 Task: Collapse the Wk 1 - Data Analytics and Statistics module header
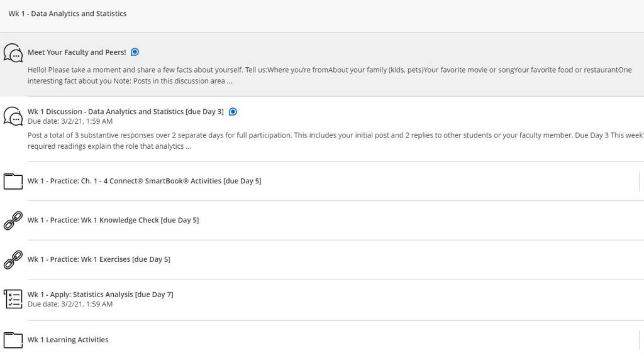coord(67,14)
